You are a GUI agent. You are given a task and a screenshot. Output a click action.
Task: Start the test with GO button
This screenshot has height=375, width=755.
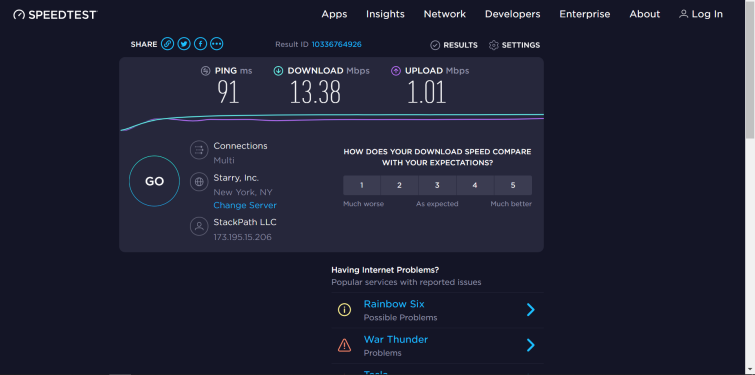pos(155,181)
